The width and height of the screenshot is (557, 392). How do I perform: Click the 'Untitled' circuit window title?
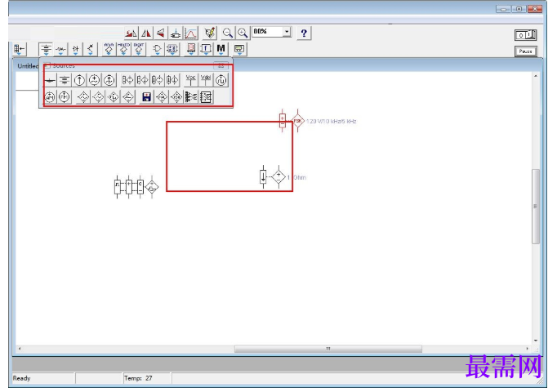pos(28,66)
